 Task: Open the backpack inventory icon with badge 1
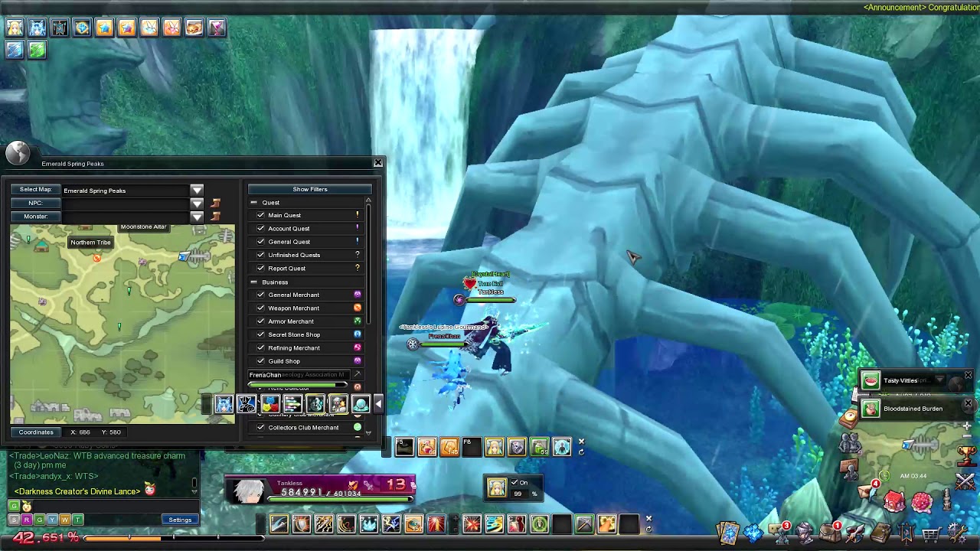[829, 531]
